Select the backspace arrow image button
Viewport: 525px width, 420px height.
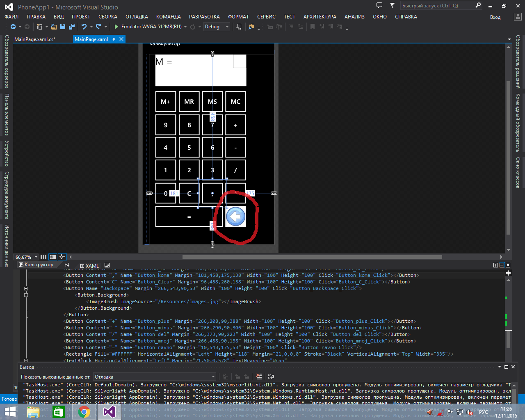coord(235,217)
